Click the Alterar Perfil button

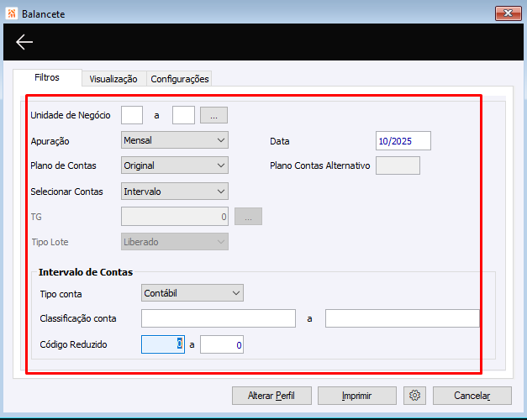point(271,396)
